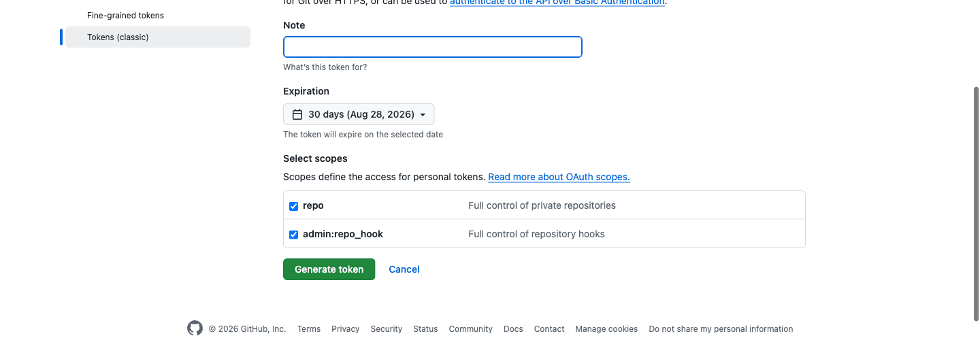The height and width of the screenshot is (340, 980).
Task: Click the calendar icon in Expiration selector
Action: (x=297, y=114)
